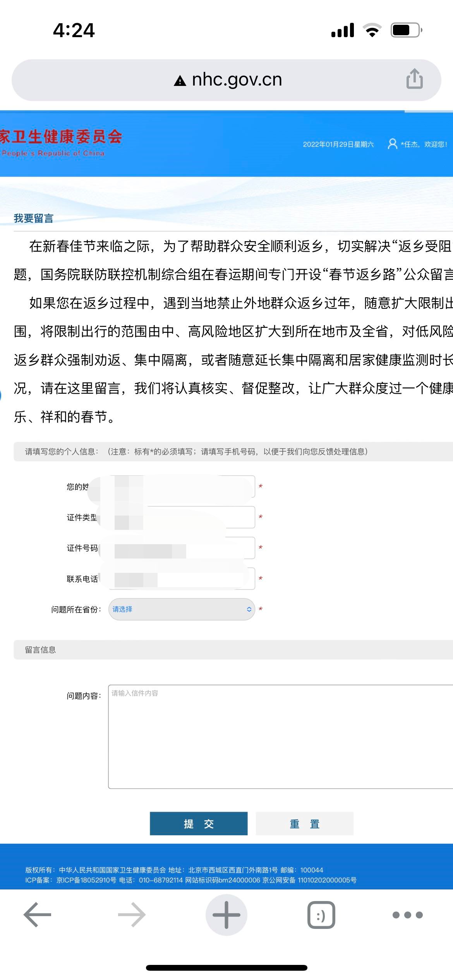Click the 重置 reset button
The width and height of the screenshot is (453, 980).
(304, 824)
